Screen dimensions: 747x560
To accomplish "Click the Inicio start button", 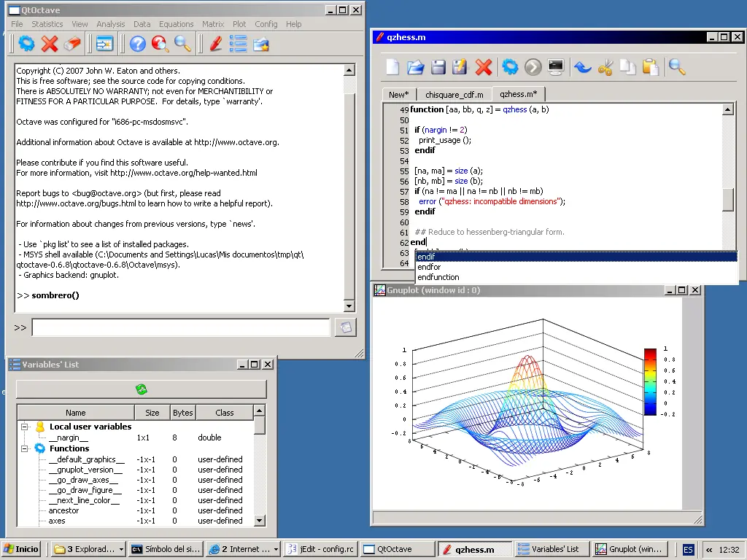I will [x=21, y=549].
